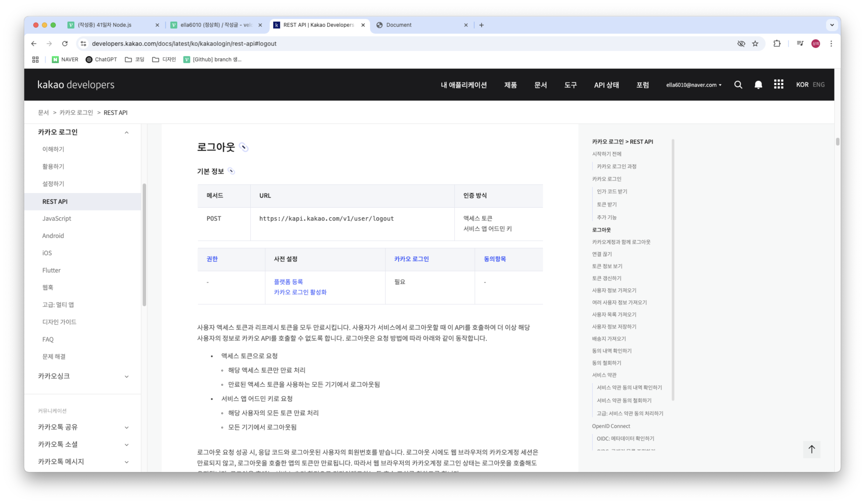Click the 권한 table header link
This screenshot has height=504, width=865.
[212, 259]
